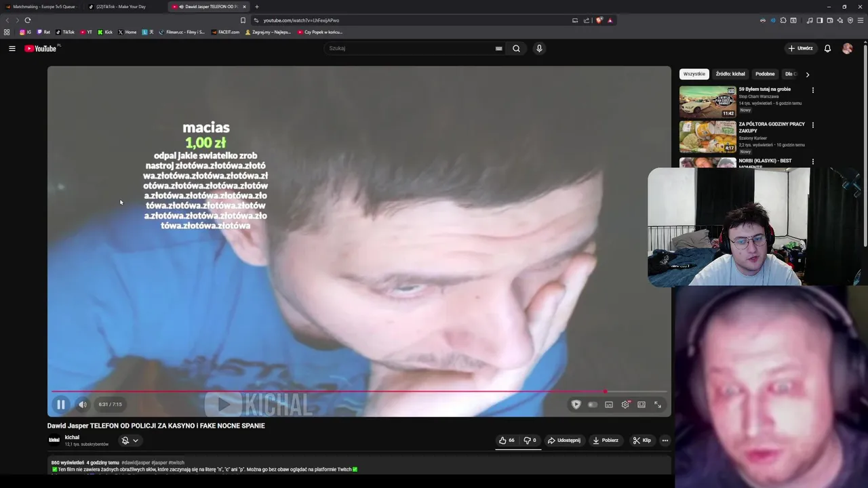Close the Dawid Jasper YouTube tab
This screenshot has height=488, width=868.
(x=244, y=7)
